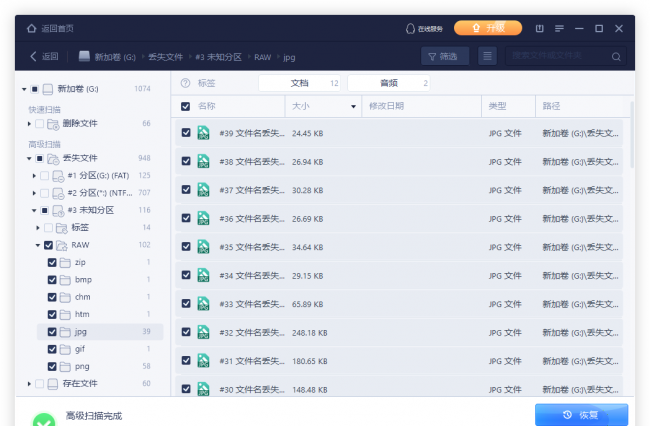The height and width of the screenshot is (426, 650).
Task: Click the 标签 help question-mark icon
Action: pos(185,83)
